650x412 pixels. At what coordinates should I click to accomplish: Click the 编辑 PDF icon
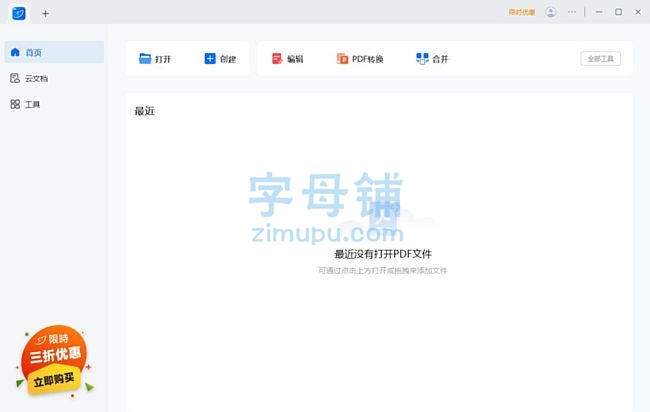pos(277,58)
